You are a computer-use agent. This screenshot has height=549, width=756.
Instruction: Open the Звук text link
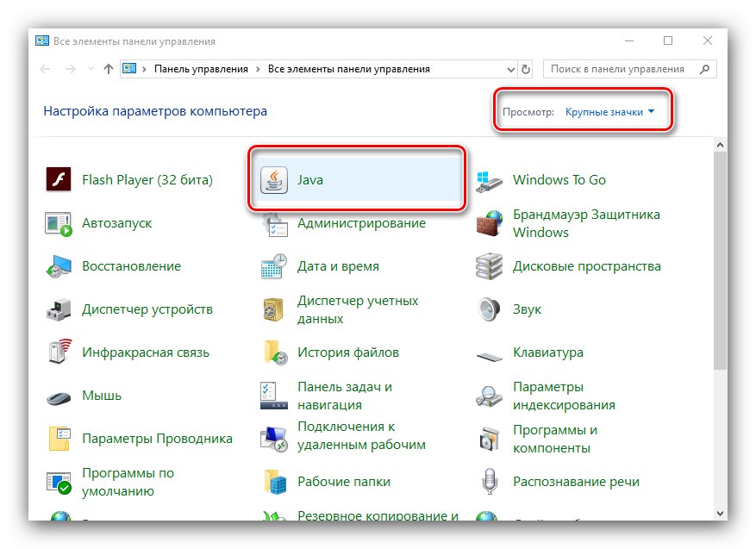point(527,309)
